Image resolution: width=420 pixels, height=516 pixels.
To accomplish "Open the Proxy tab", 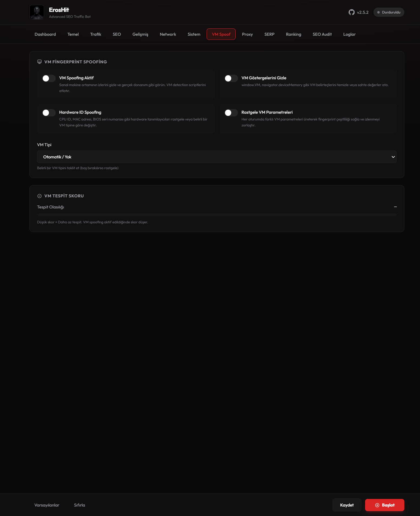I will [x=247, y=34].
